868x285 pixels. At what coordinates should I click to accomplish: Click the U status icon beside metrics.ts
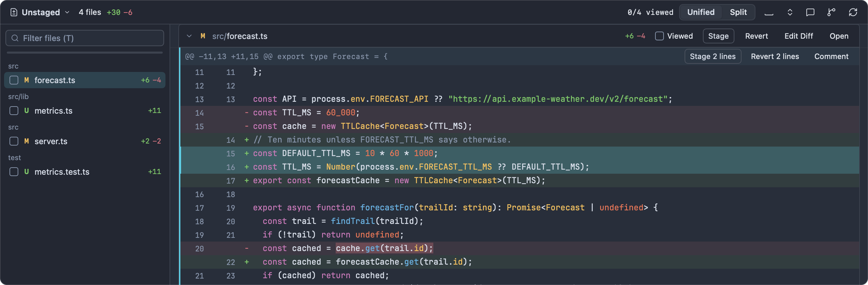click(26, 111)
